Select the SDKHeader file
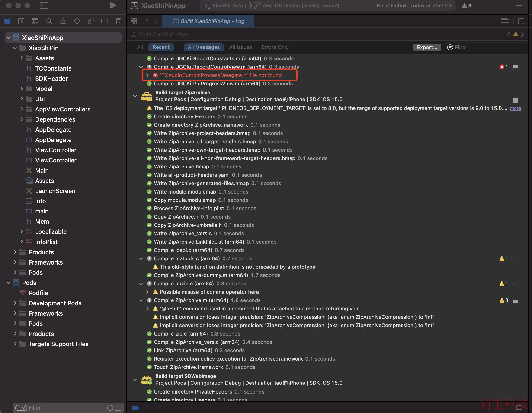 tap(51, 78)
